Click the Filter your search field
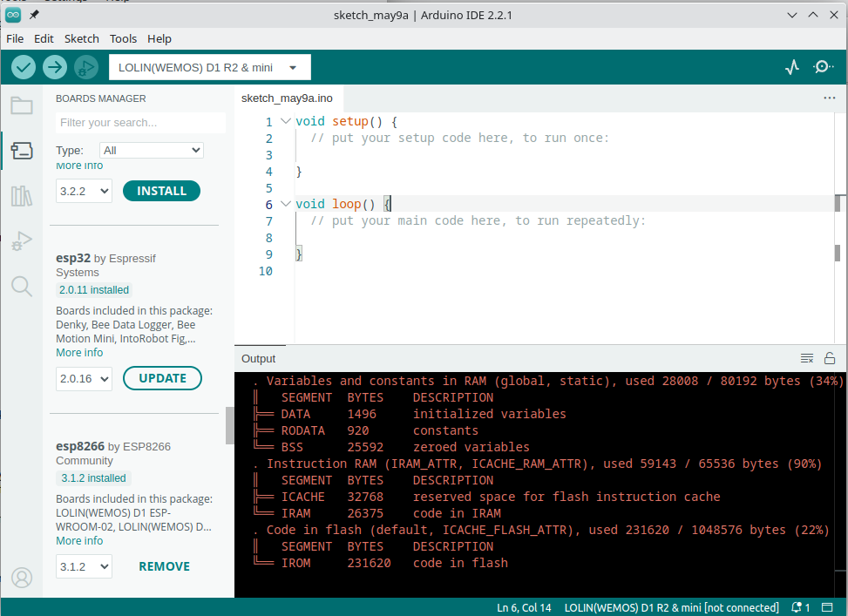The width and height of the screenshot is (848, 616). click(x=140, y=123)
